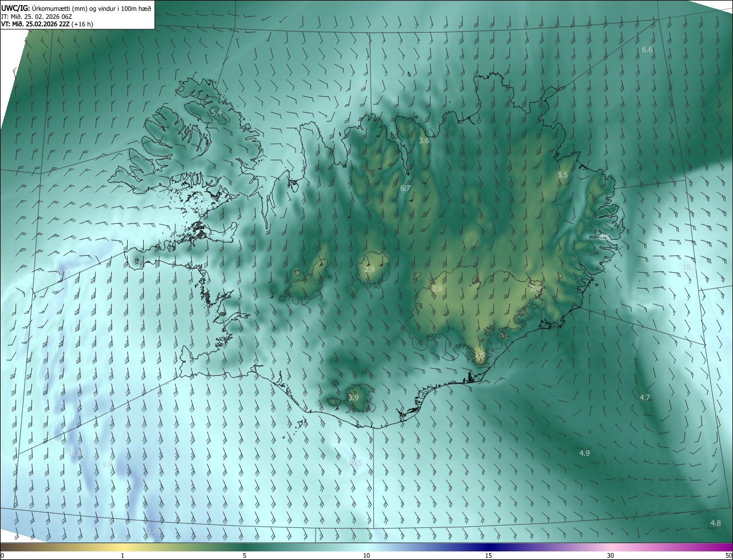Click the 4.8 value in the map corner

pos(715,523)
